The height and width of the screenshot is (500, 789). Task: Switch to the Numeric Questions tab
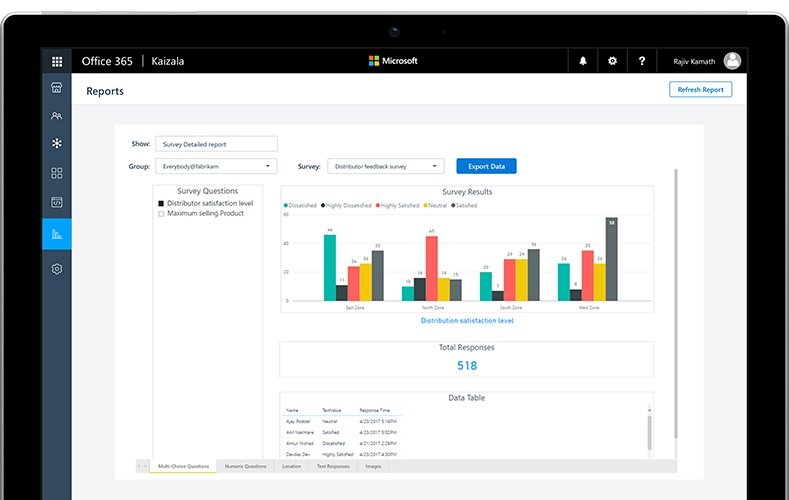[245, 466]
